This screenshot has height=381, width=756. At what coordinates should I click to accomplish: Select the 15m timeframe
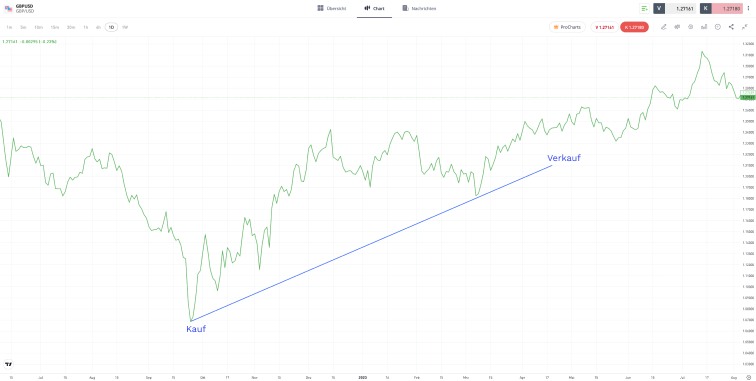point(54,27)
